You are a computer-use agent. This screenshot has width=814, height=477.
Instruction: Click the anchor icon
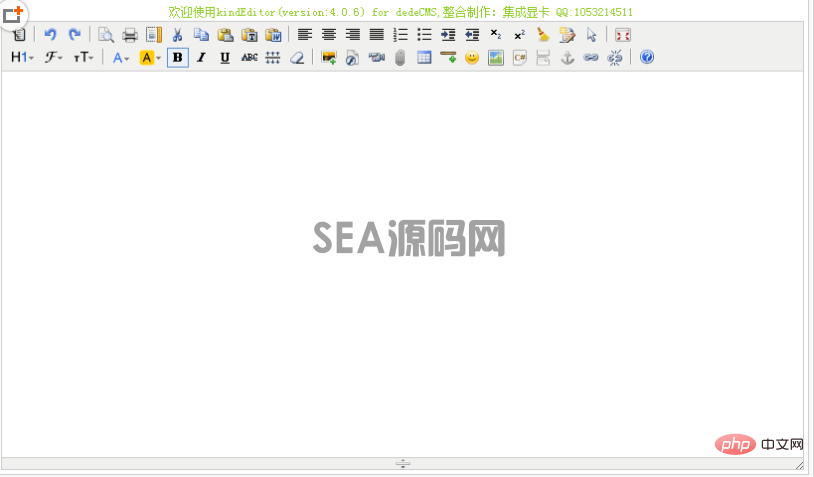(567, 58)
